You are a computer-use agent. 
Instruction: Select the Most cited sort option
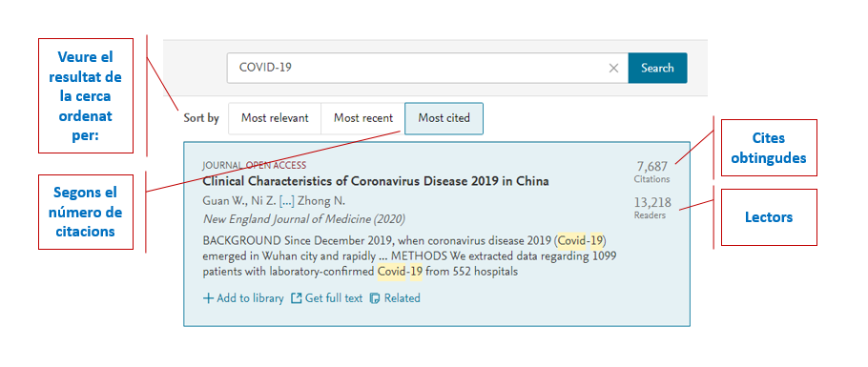pos(444,118)
